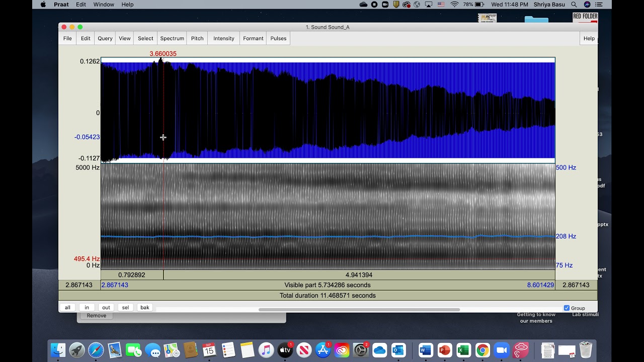Open Microsoft Excel Dock icon
The width and height of the screenshot is (644, 362).
[463, 350]
